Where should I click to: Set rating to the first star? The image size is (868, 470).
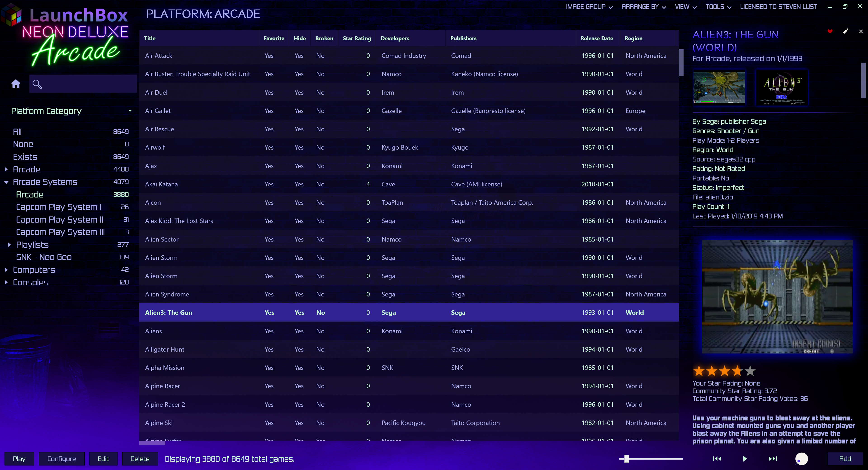(x=699, y=371)
